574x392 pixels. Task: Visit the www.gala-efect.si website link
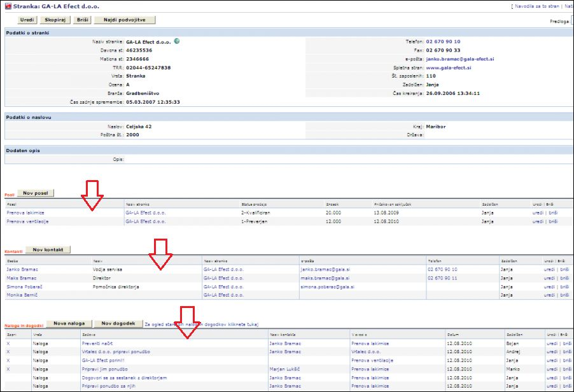click(x=449, y=67)
